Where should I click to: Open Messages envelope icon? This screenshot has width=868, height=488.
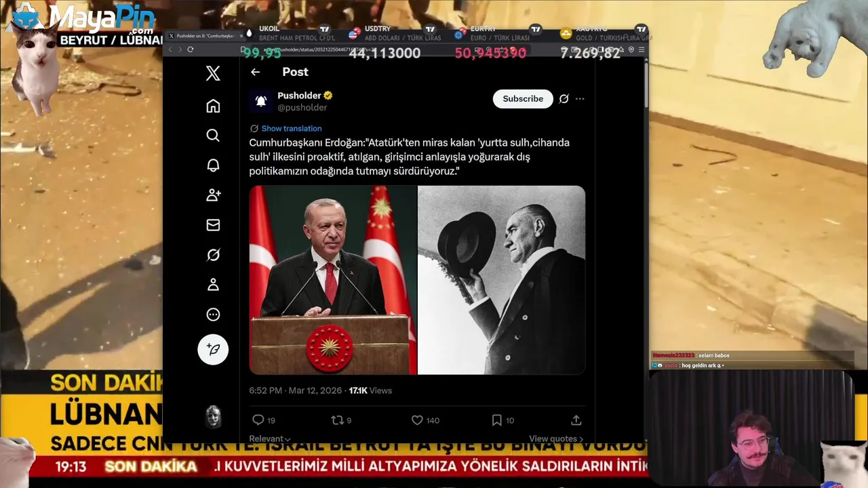click(213, 225)
